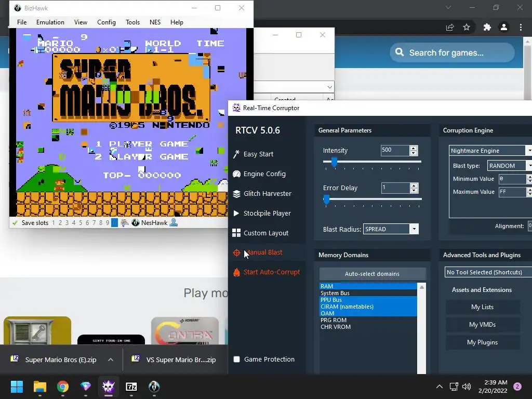Open BizHawk Tools menu
This screenshot has width=532, height=399.
tap(132, 22)
